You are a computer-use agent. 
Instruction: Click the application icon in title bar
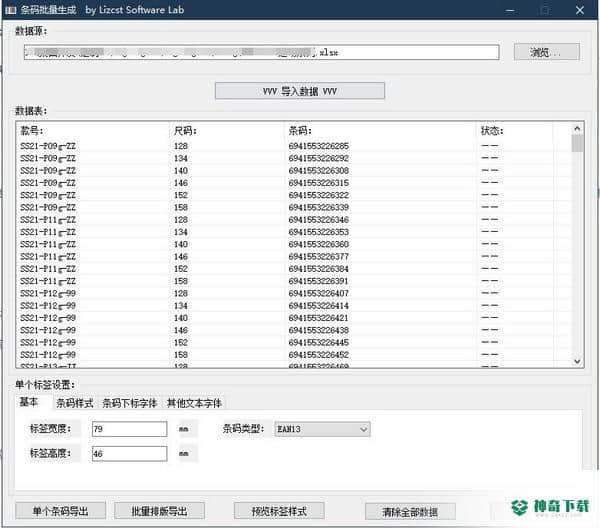[x=10, y=10]
